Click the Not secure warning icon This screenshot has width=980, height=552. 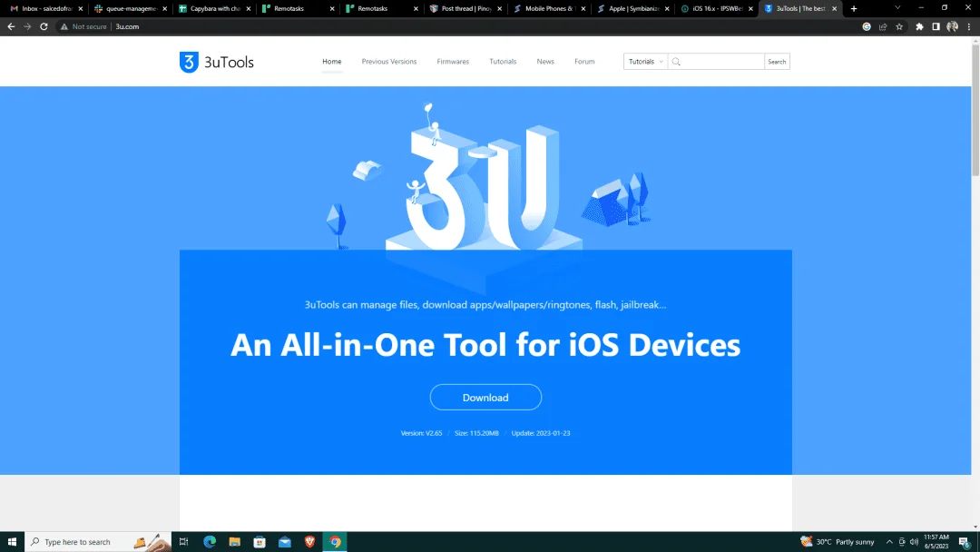point(64,26)
